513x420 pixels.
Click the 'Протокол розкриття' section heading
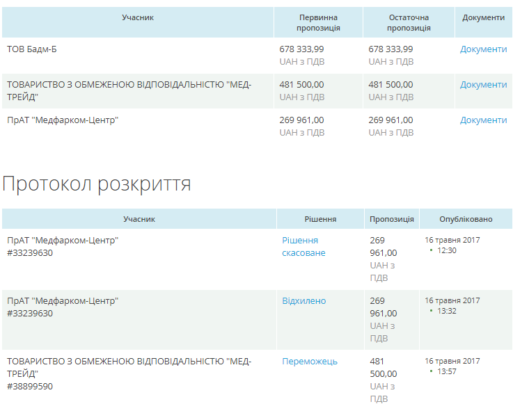(x=97, y=184)
